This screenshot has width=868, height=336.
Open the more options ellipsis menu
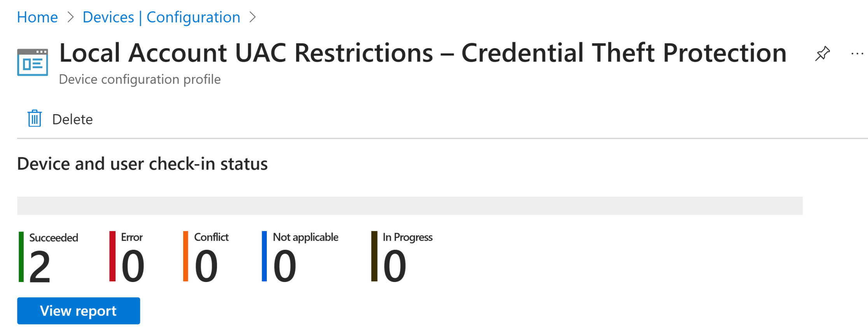pos(857,54)
